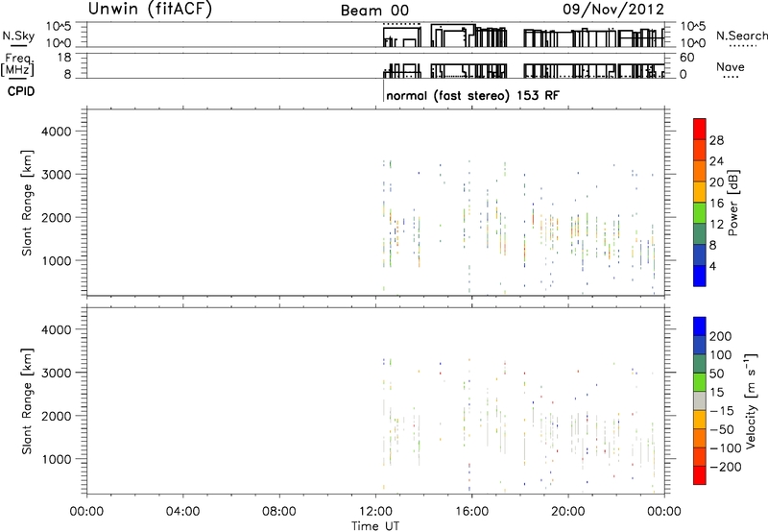Pick Power colorbar segment between 4 and 8
768x532 pixels.
pyautogui.click(x=700, y=255)
